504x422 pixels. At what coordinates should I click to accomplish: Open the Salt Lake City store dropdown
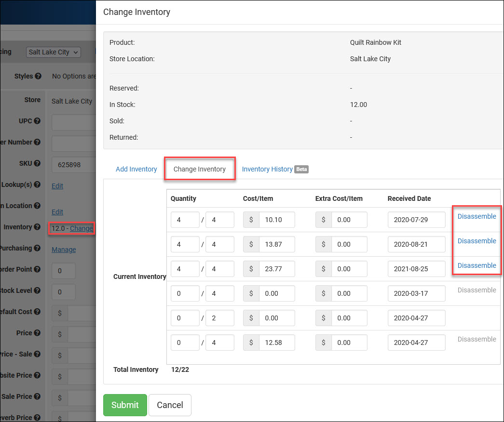tap(53, 52)
